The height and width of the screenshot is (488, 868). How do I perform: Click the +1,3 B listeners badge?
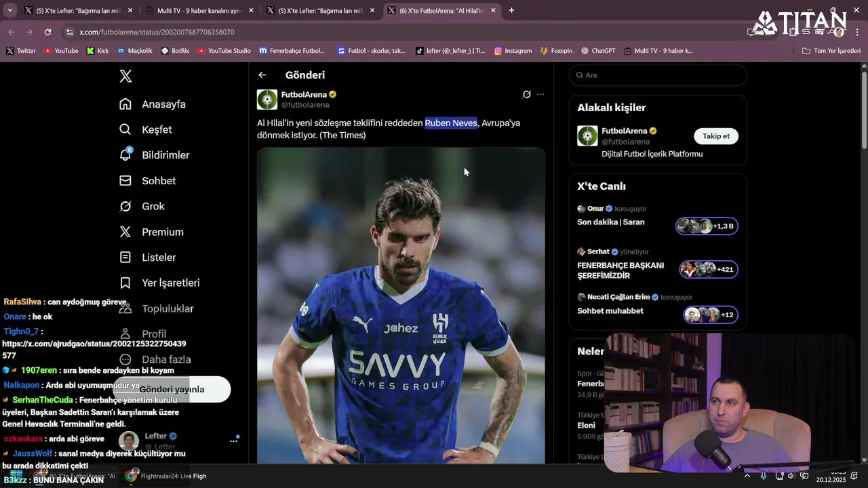click(707, 226)
